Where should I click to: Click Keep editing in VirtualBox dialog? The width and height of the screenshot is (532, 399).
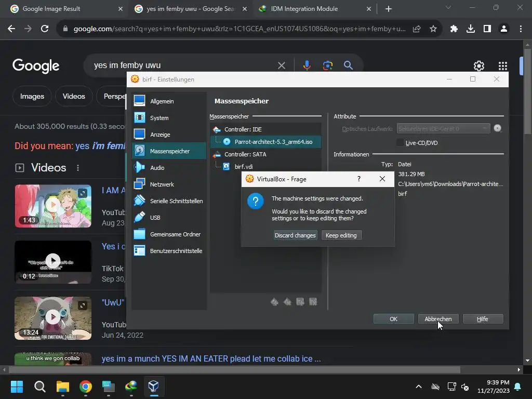point(341,235)
